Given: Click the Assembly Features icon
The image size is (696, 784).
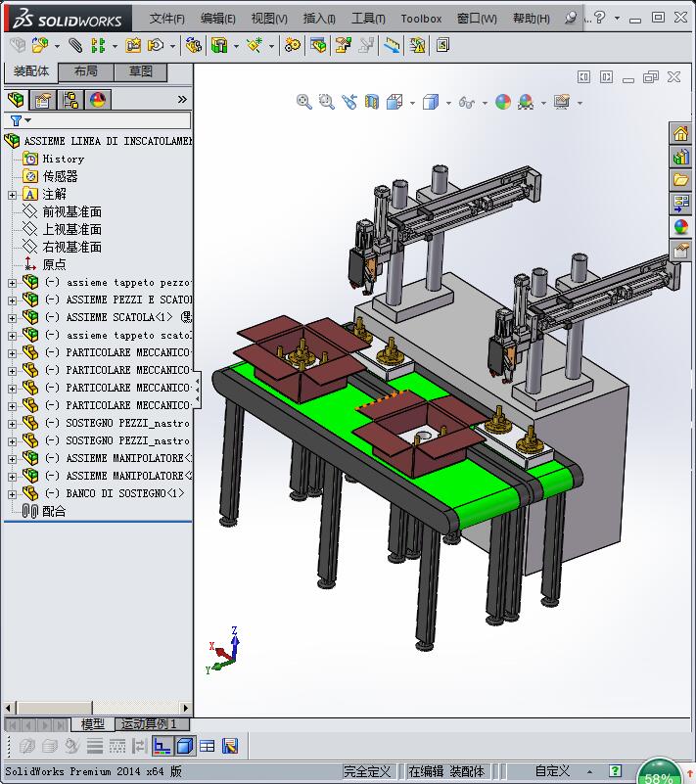Looking at the screenshot, I should [218, 45].
